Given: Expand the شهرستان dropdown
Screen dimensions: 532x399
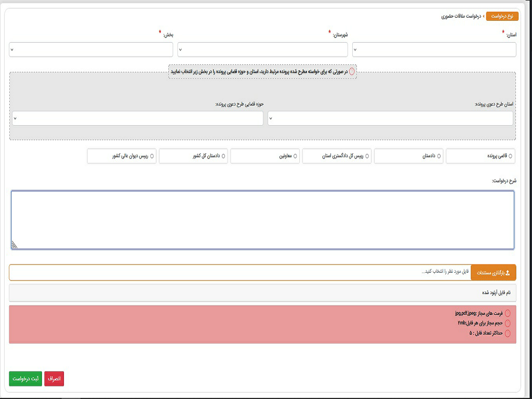Looking at the screenshot, I should (262, 50).
